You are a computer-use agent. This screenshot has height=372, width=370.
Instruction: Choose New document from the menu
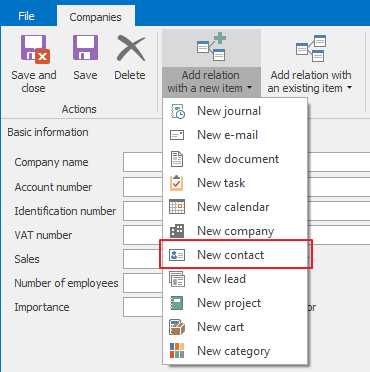[x=235, y=159]
